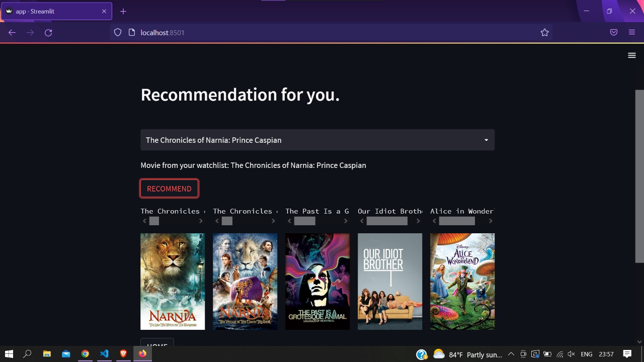Screen dimensions: 644x362
Task: Click the dropdown arrow of movie selector
Action: click(x=486, y=140)
